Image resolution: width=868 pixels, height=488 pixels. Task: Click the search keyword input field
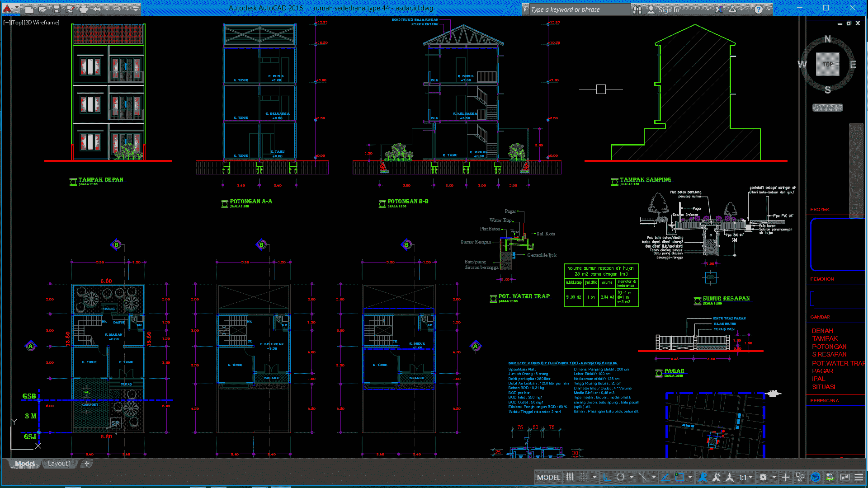[x=580, y=9]
